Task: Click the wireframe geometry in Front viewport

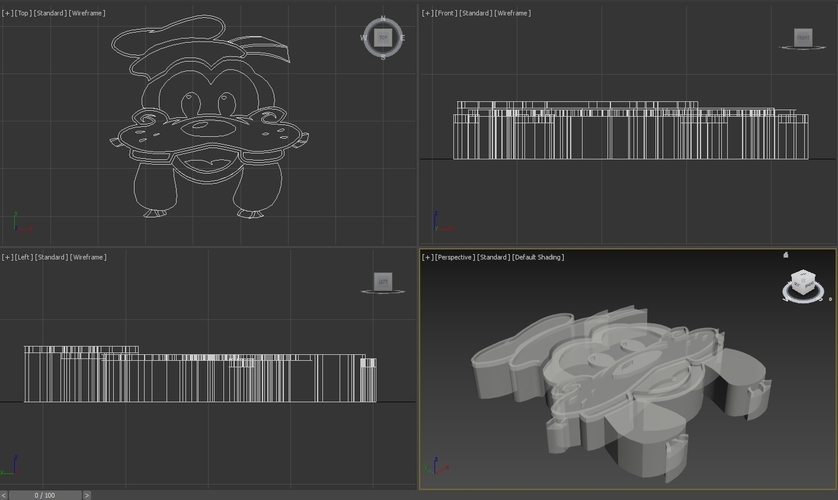Action: 631,131
